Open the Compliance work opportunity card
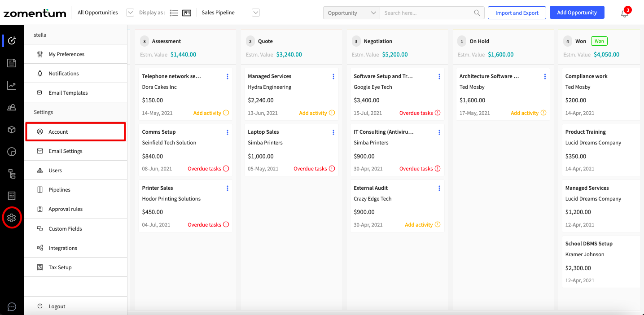Image resolution: width=644 pixels, height=315 pixels. coord(601,94)
